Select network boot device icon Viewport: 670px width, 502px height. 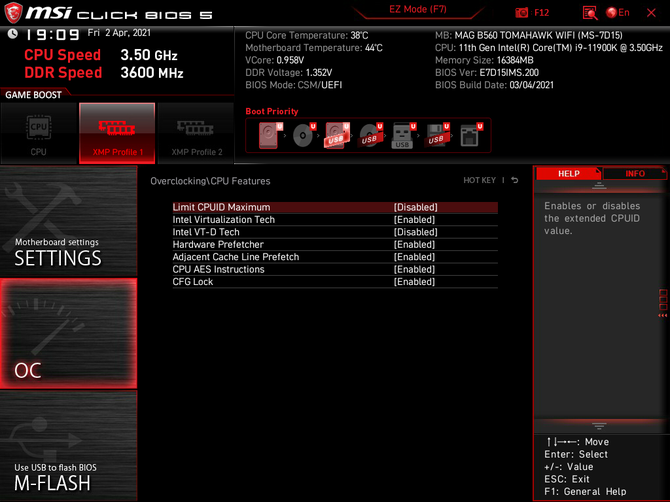(471, 135)
